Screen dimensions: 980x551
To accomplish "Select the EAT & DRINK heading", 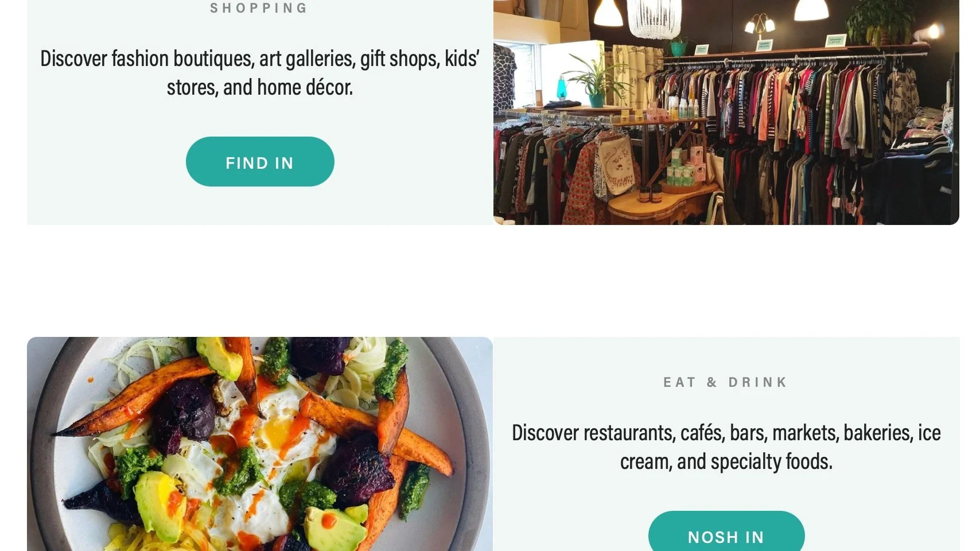I will click(726, 382).
